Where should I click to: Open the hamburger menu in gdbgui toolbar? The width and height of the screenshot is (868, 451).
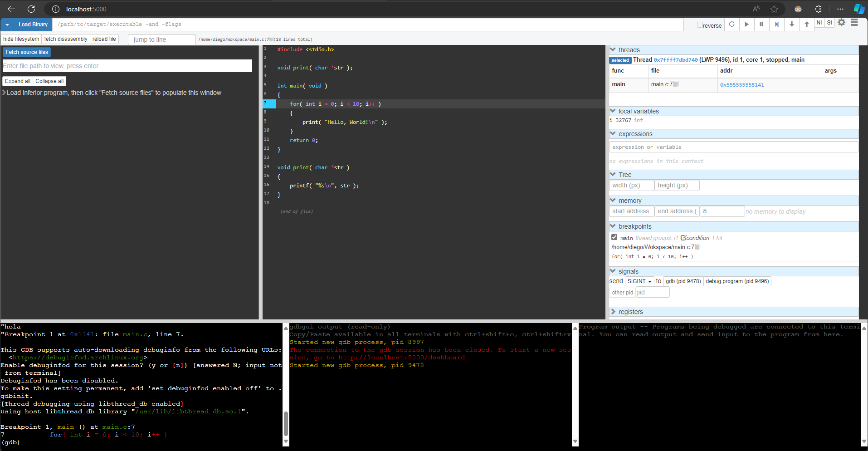click(x=854, y=23)
